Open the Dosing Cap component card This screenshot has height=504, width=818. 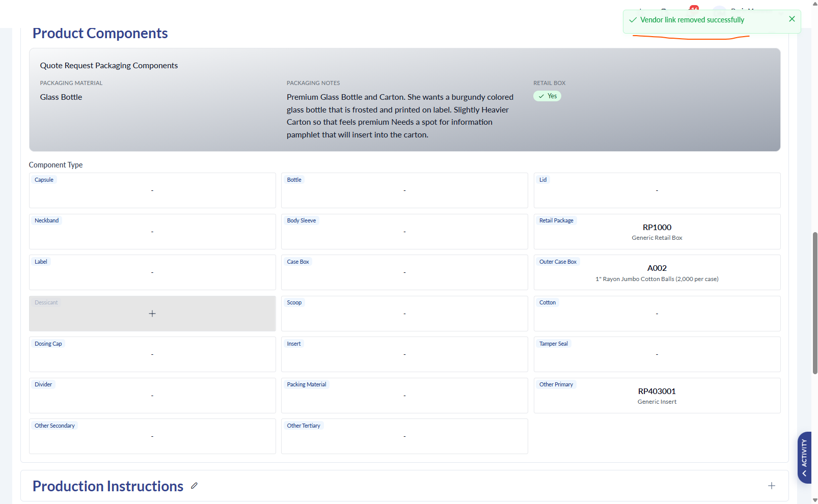click(152, 354)
